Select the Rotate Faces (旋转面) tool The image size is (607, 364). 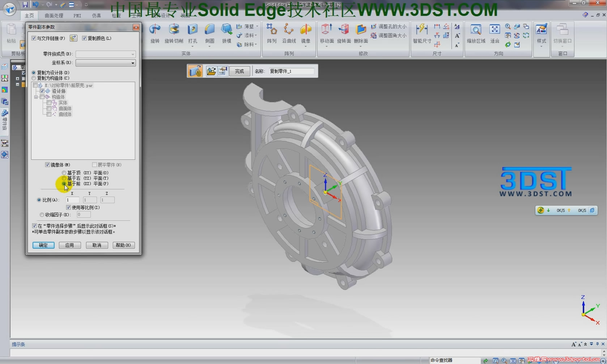point(344,34)
